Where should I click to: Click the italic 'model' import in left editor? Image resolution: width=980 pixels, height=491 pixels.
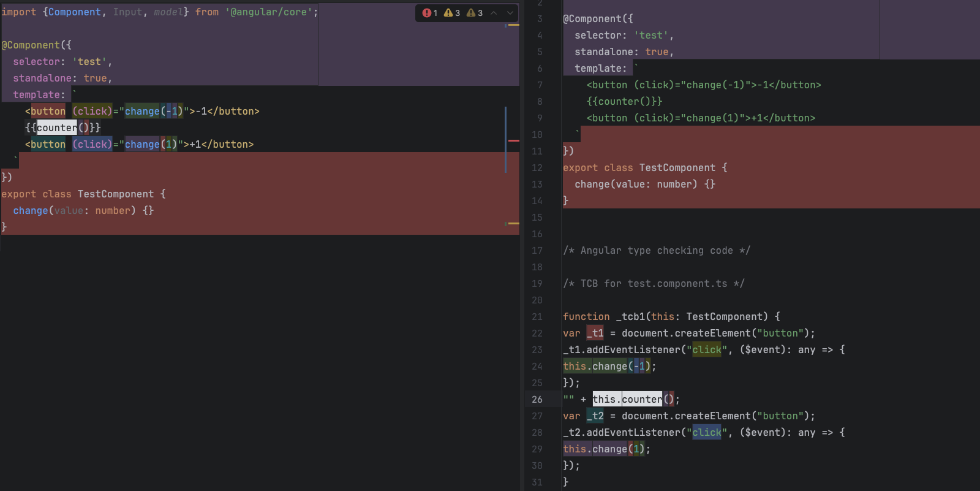point(168,12)
